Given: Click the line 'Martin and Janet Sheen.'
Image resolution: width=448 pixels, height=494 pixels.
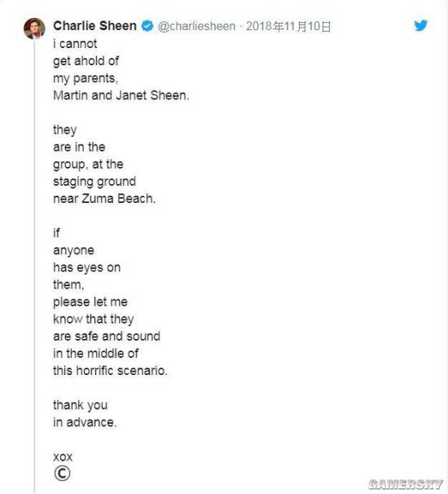Looking at the screenshot, I should [121, 95].
